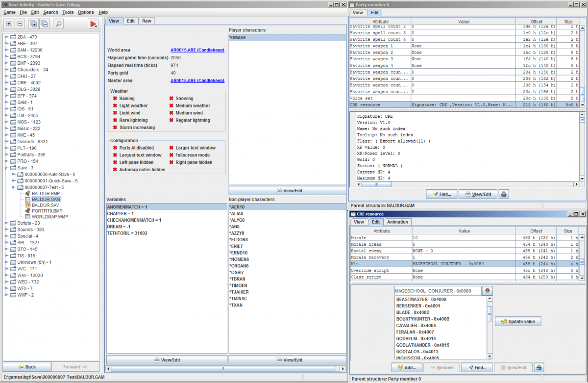Expand the 2DA folder node
The height and width of the screenshot is (383, 588).
[6, 37]
